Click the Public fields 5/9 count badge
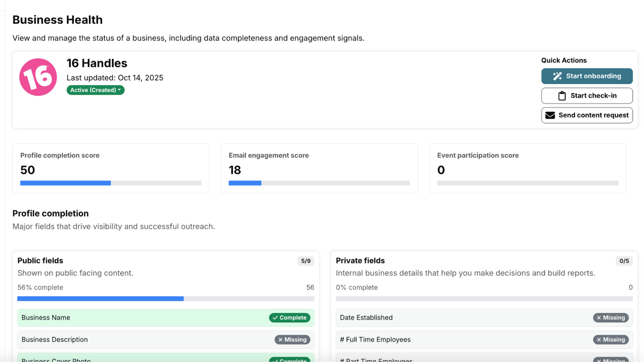 [306, 261]
